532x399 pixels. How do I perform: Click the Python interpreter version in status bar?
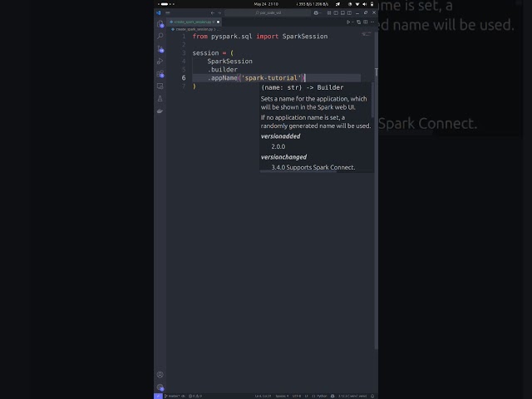point(352,396)
